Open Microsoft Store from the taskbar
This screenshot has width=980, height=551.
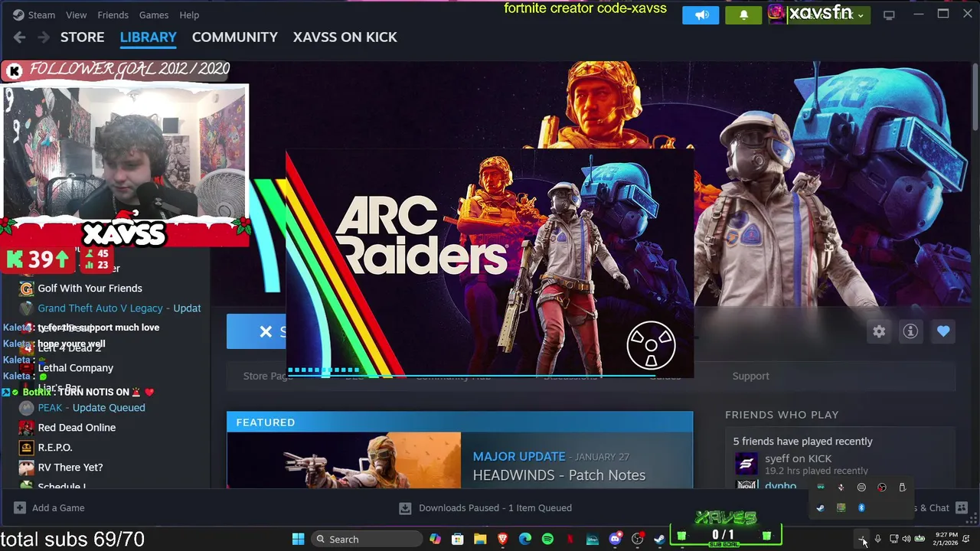point(457,540)
